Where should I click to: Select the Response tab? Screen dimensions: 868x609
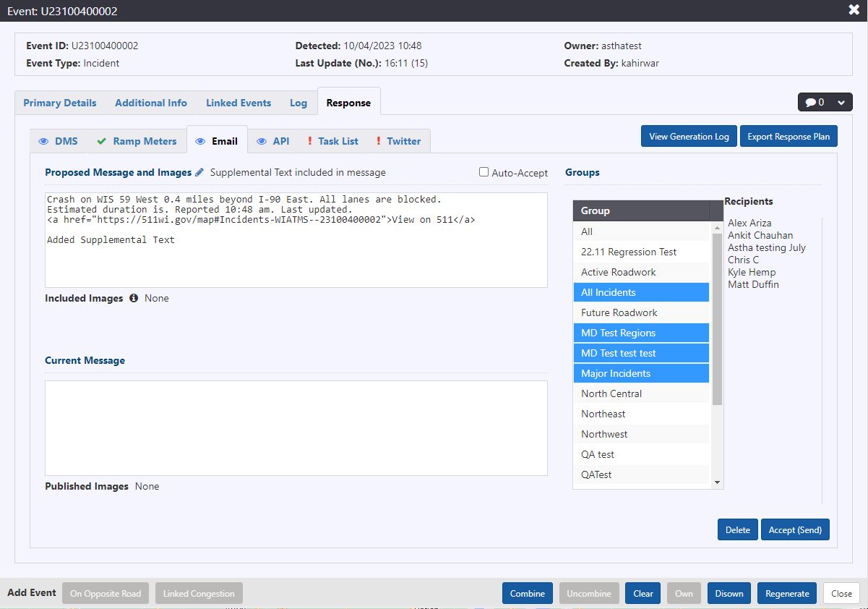pyautogui.click(x=348, y=103)
